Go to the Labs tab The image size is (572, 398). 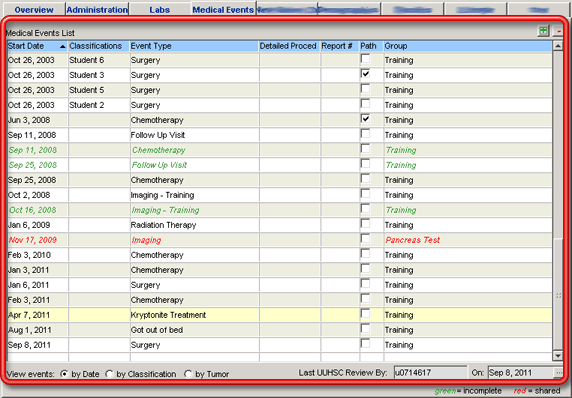tap(159, 9)
